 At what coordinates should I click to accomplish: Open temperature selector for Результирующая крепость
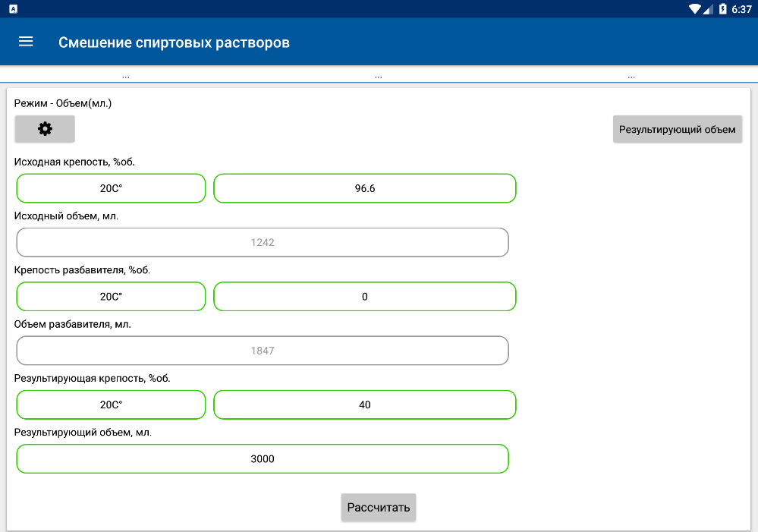[x=112, y=405]
